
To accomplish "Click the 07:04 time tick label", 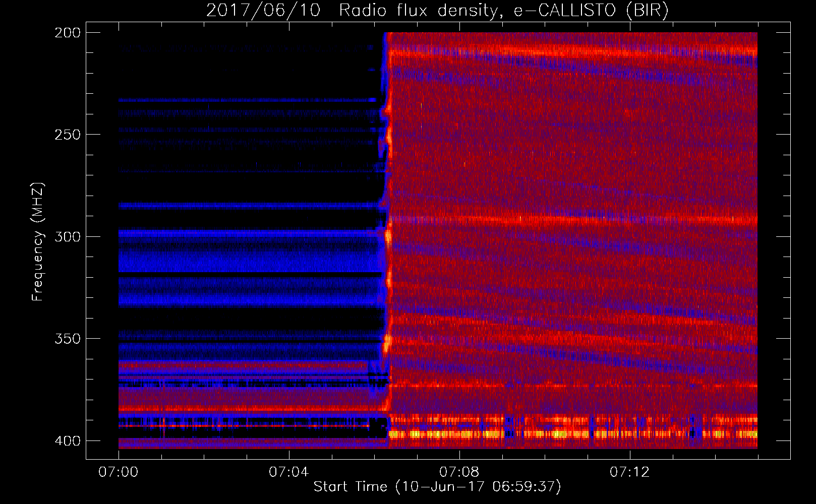I will (x=288, y=472).
